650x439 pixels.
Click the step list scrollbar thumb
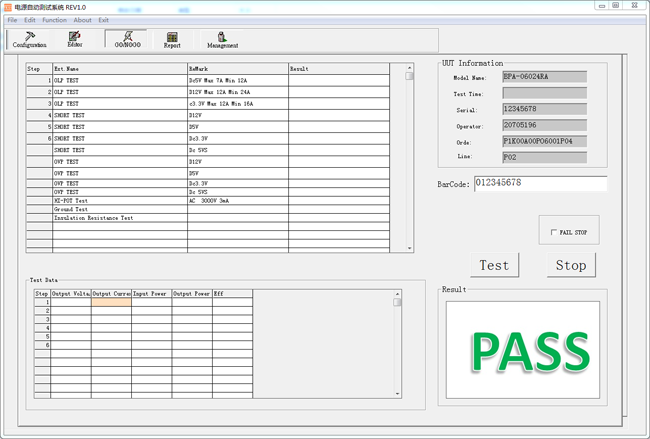409,76
